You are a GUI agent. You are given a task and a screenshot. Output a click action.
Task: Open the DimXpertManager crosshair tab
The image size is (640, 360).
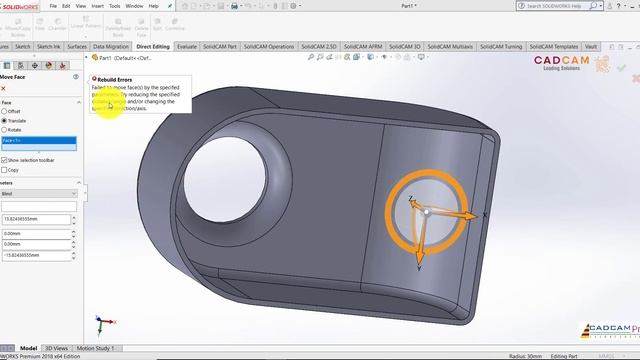35,65
